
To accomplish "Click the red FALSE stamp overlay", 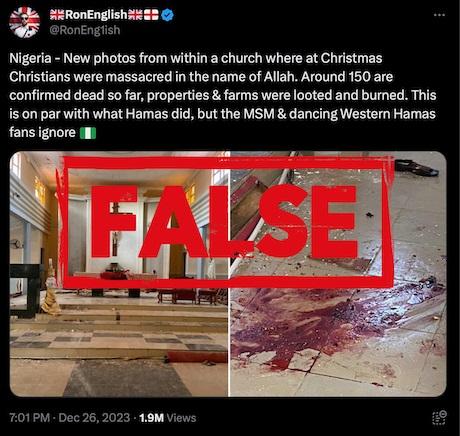I will (x=226, y=222).
